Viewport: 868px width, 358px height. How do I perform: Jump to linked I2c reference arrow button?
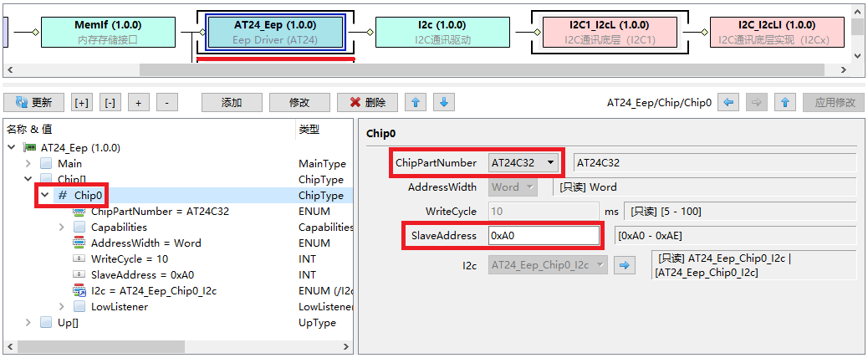(625, 265)
